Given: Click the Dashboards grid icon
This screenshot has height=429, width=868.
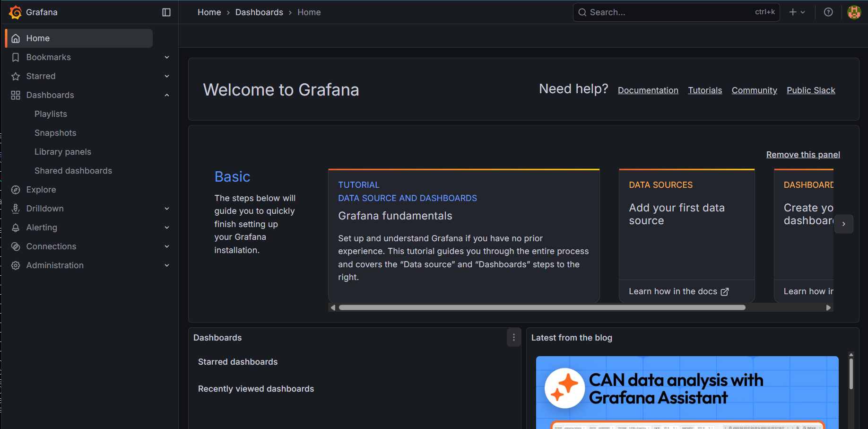Looking at the screenshot, I should pyautogui.click(x=16, y=95).
